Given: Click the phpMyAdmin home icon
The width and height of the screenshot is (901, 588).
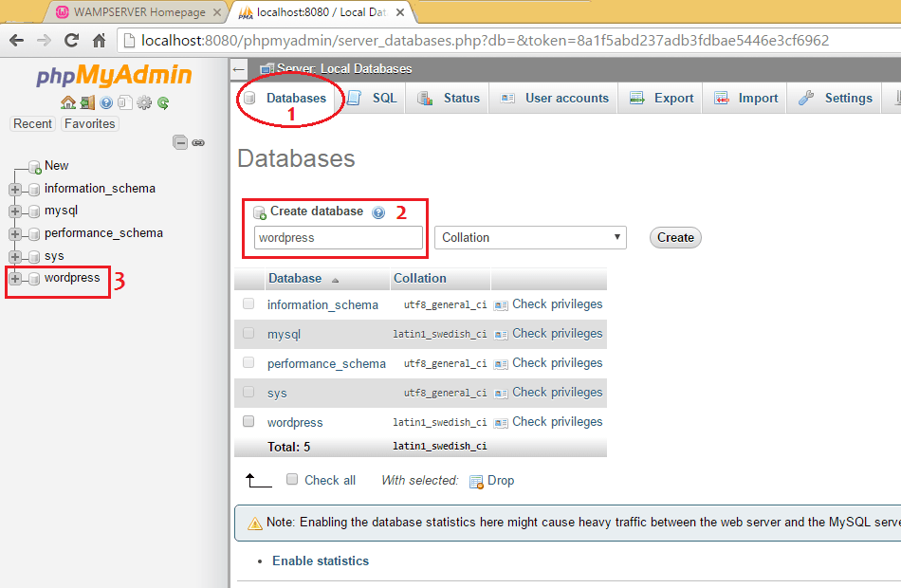Looking at the screenshot, I should pyautogui.click(x=67, y=102).
